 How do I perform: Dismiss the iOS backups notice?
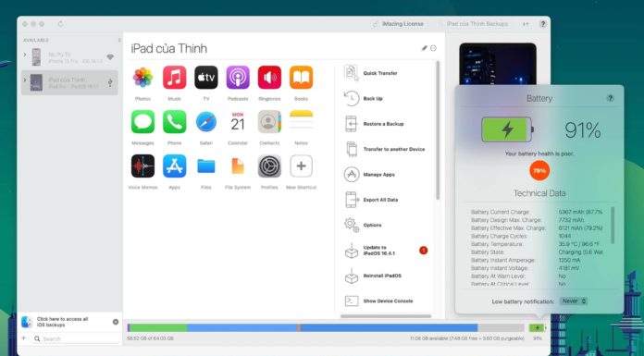(x=116, y=322)
